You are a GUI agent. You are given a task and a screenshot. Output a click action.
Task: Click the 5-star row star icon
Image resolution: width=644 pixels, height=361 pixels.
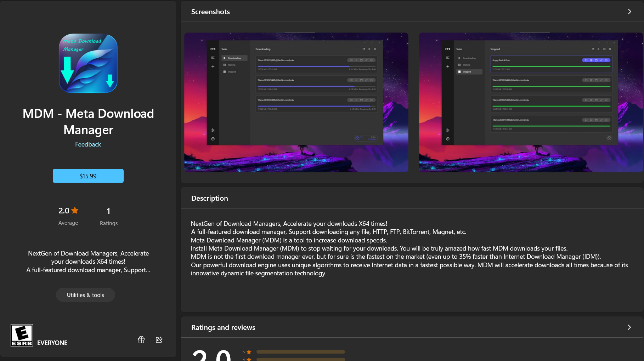point(249,352)
